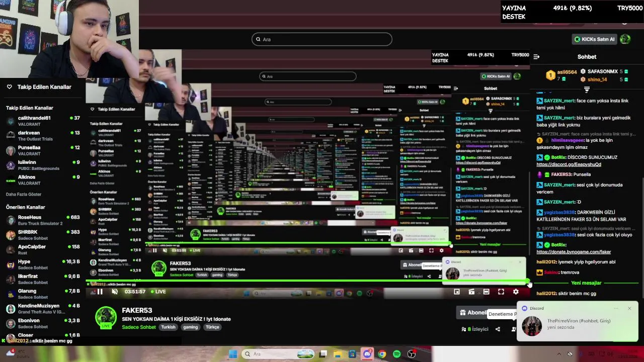Open ApoCalpSer recommended channel

pos(43,249)
